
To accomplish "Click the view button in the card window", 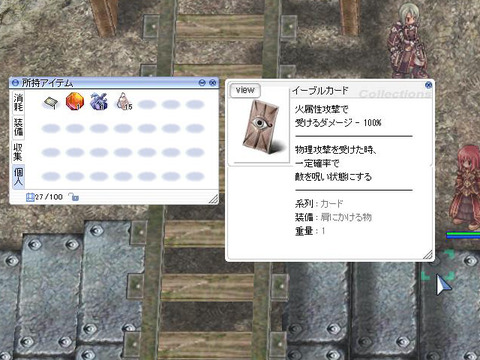I will click(x=245, y=90).
